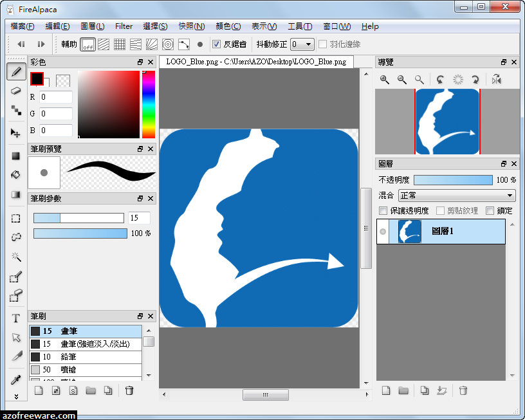The image size is (525, 420).
Task: Select the transparent color swatch
Action: [63, 80]
